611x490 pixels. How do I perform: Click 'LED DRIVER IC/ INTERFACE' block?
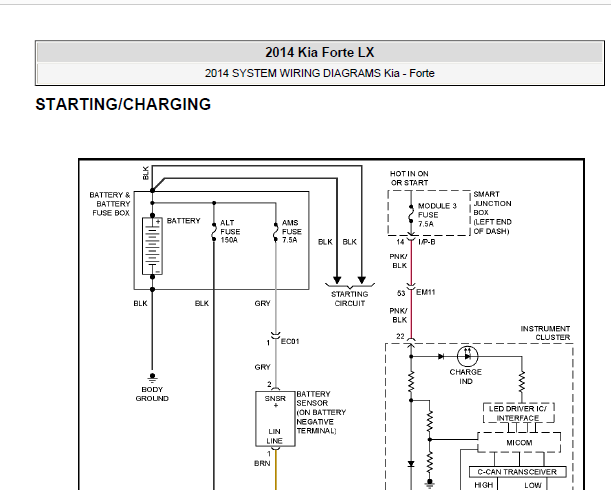pos(518,413)
